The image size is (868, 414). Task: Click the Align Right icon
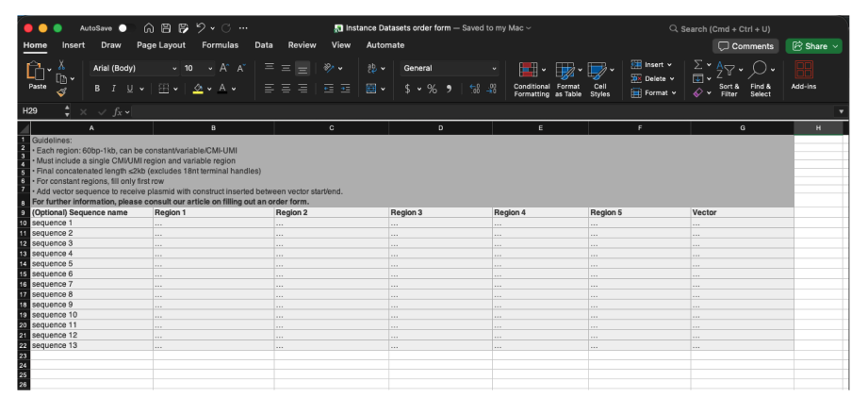click(x=303, y=89)
